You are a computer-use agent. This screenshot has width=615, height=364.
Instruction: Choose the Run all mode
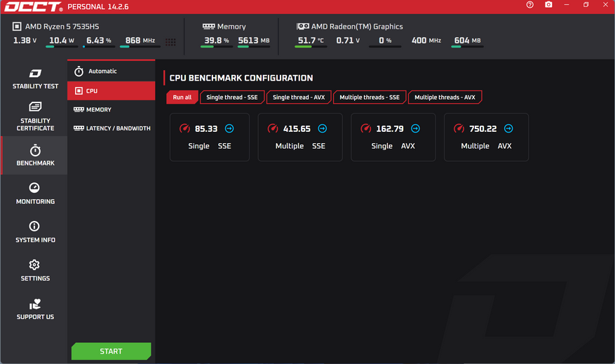pyautogui.click(x=182, y=97)
